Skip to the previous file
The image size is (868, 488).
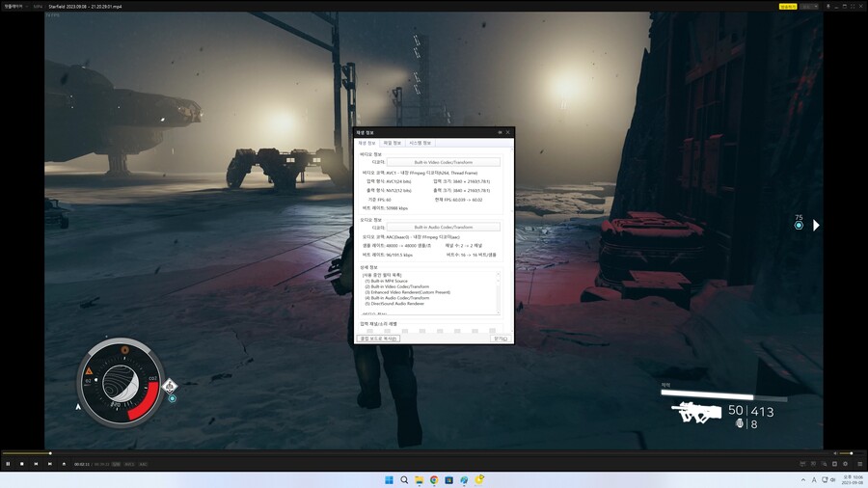pos(36,464)
